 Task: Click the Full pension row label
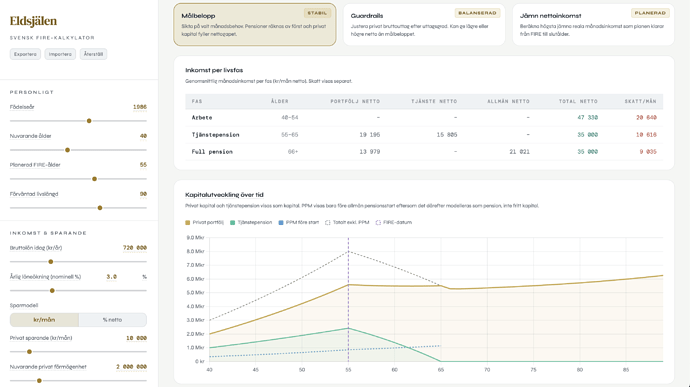coord(212,151)
